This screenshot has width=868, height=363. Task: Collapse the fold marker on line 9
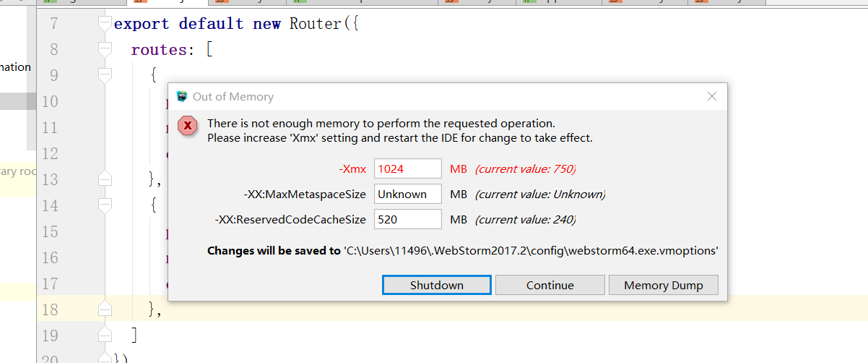tap(105, 75)
